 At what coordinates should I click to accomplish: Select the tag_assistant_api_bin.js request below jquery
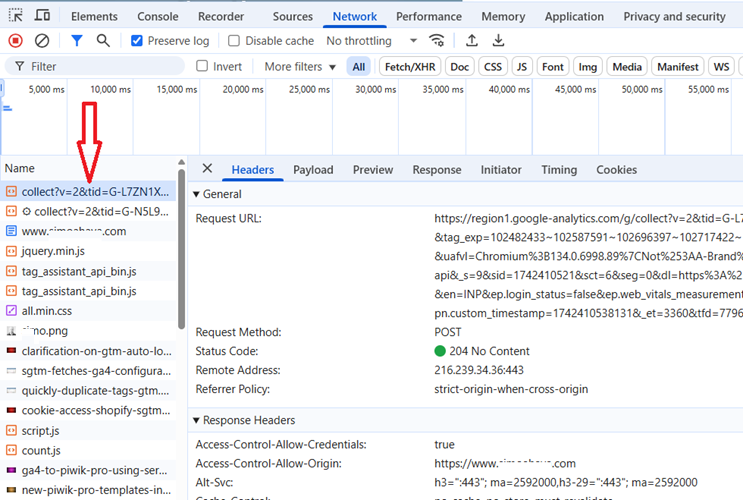pyautogui.click(x=88, y=271)
